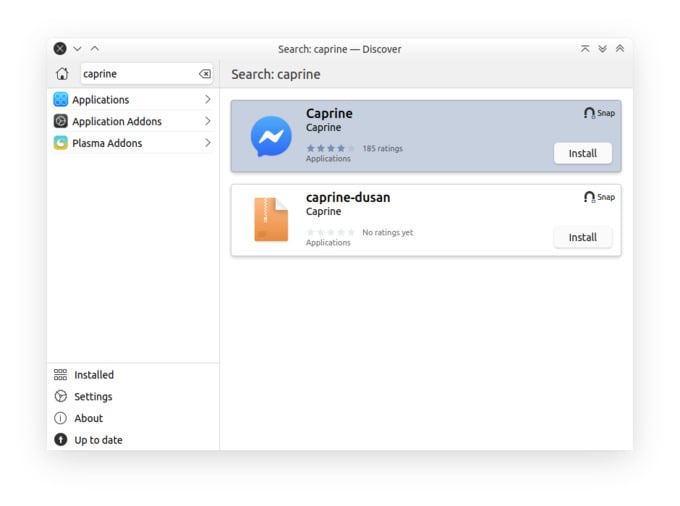Expand the Applications chevron arrow
The width and height of the screenshot is (680, 506).
pyautogui.click(x=208, y=99)
